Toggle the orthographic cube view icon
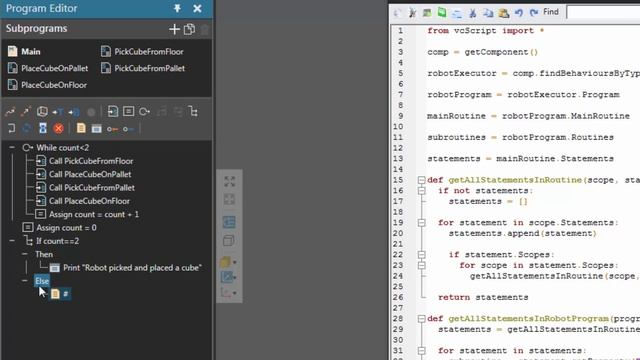Viewport: 640px width, 360px height. [229, 240]
